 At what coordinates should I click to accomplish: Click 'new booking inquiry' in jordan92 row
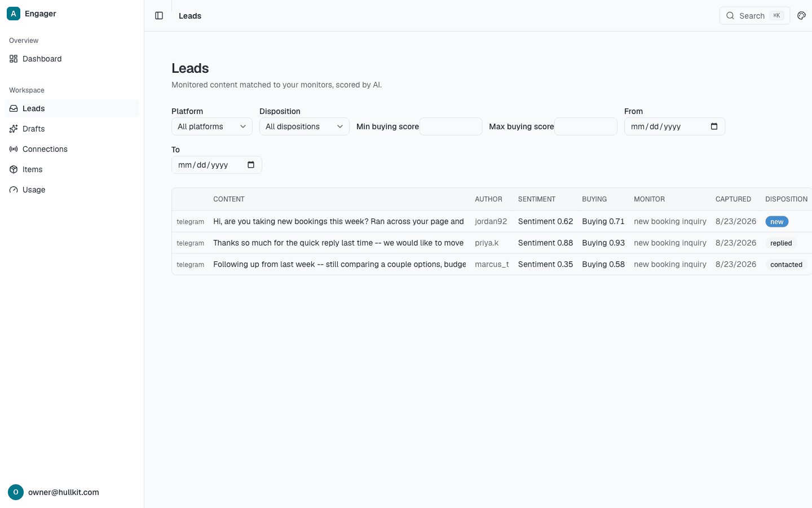pyautogui.click(x=670, y=221)
